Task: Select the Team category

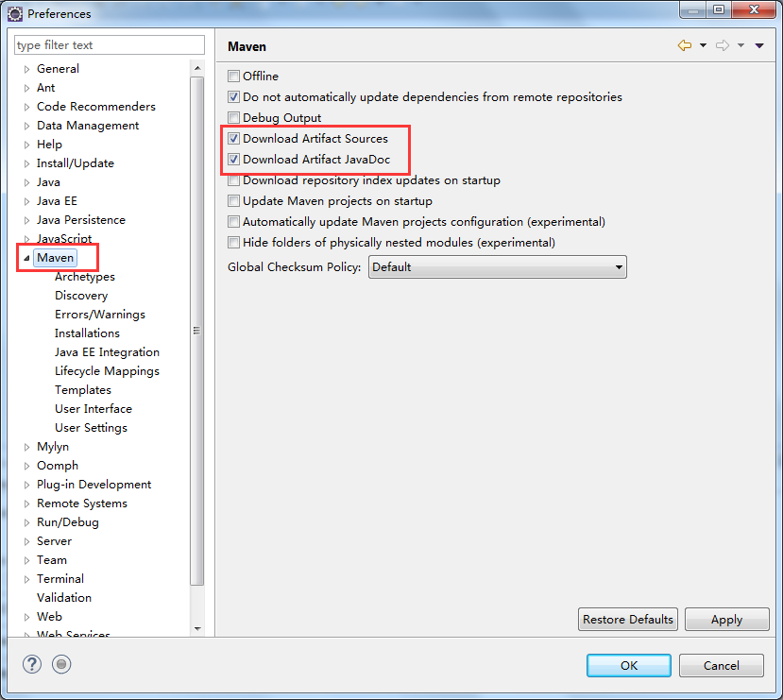Action: pyautogui.click(x=51, y=560)
